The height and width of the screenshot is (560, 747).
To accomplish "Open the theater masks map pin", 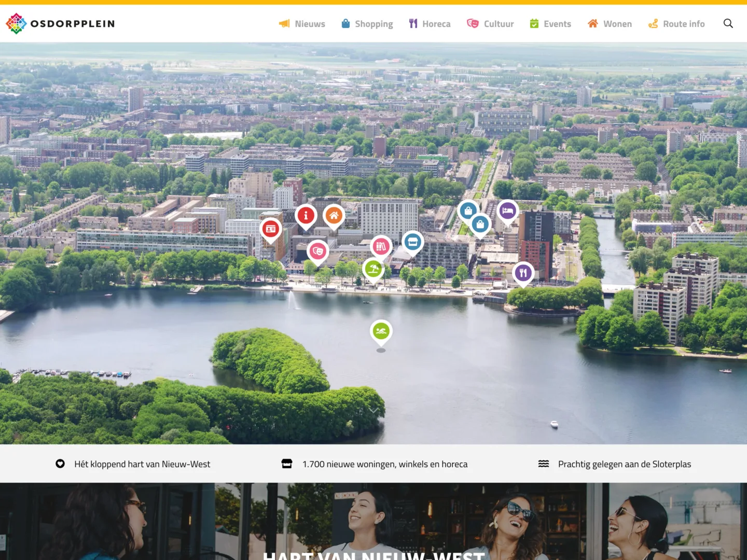I will [x=318, y=250].
